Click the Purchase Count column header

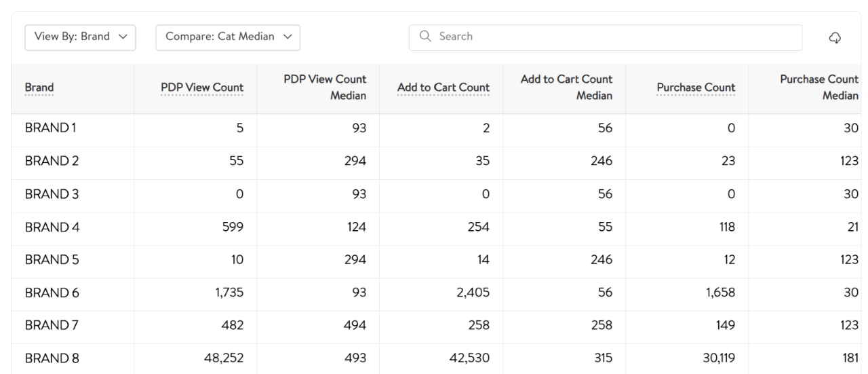(696, 88)
